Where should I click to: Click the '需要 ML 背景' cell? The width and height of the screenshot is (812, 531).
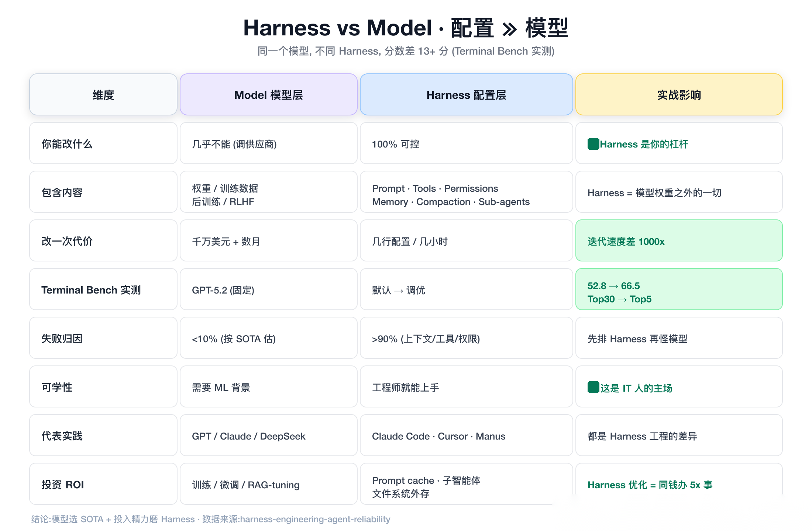tap(269, 386)
